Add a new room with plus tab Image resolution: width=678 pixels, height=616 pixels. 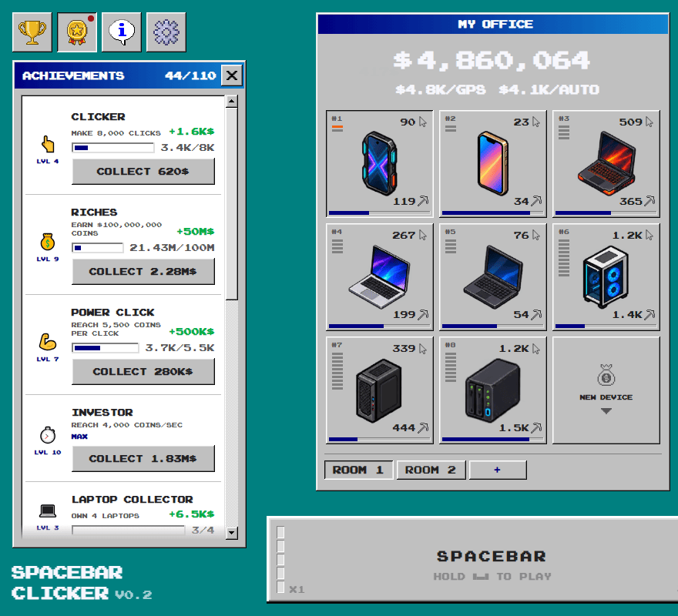pyautogui.click(x=498, y=470)
